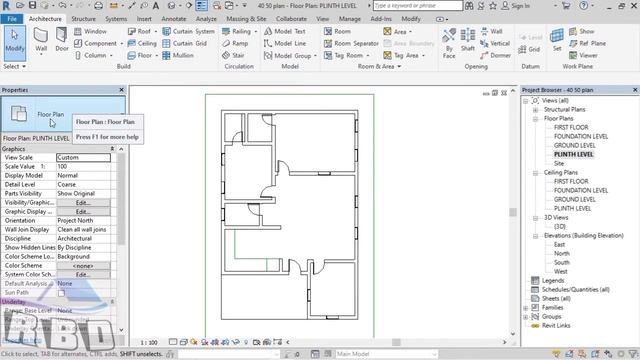The height and width of the screenshot is (360, 640).
Task: Click the Color Scheme none button
Action: (83, 266)
